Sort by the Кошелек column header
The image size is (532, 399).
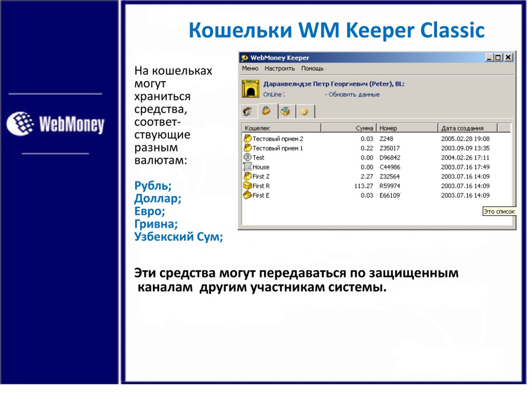point(281,128)
